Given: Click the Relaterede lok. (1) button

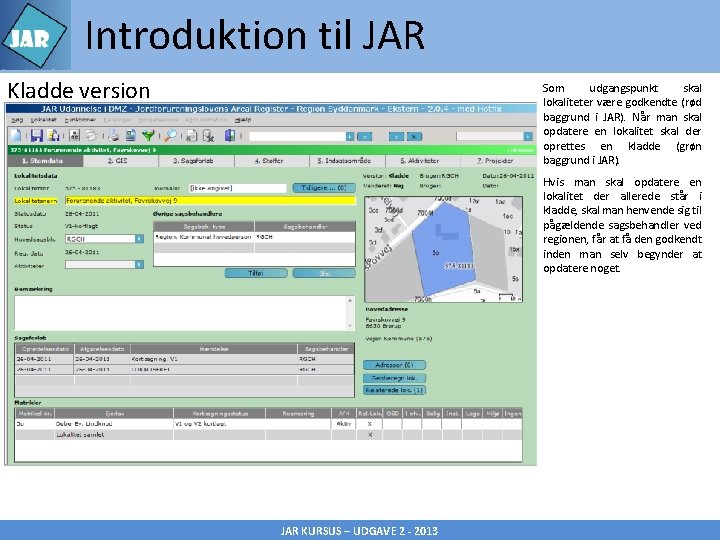Looking at the screenshot, I should [x=394, y=390].
